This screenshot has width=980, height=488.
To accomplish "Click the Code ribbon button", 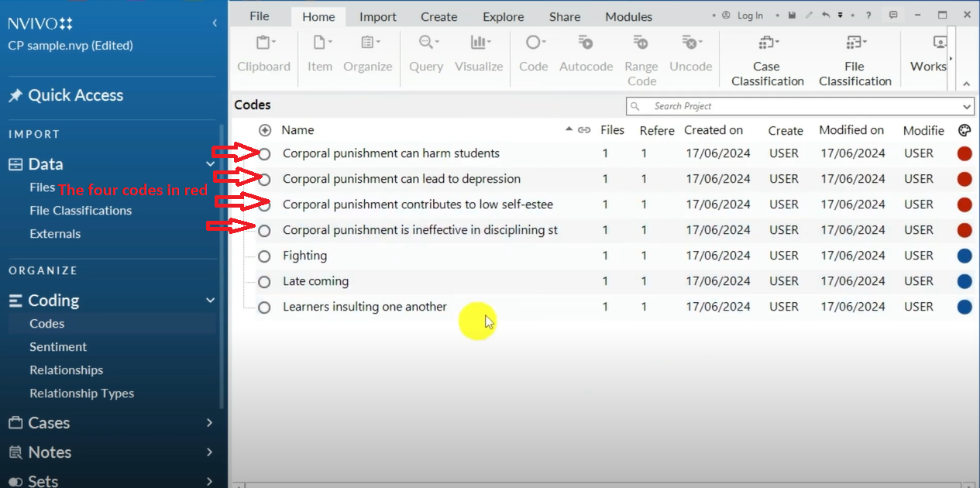I will 534,53.
